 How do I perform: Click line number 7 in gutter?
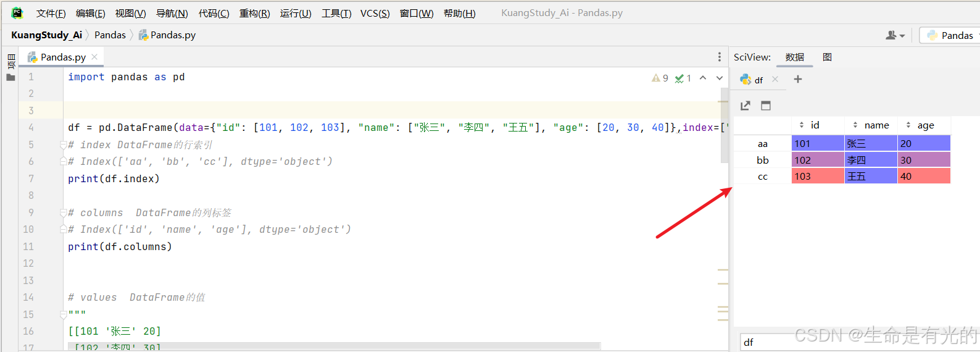coord(31,178)
